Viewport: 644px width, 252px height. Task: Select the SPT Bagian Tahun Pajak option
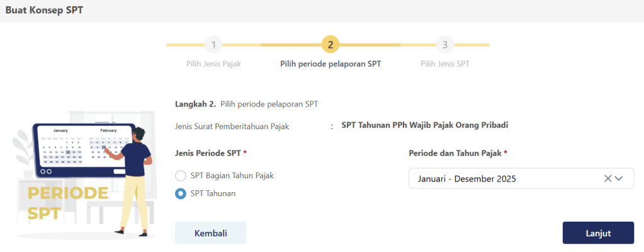pos(181,176)
